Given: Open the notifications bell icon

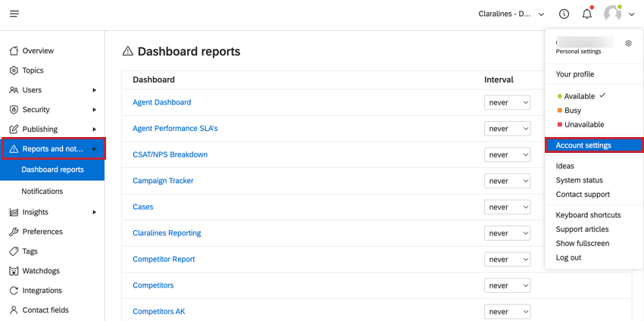Looking at the screenshot, I should 587,14.
